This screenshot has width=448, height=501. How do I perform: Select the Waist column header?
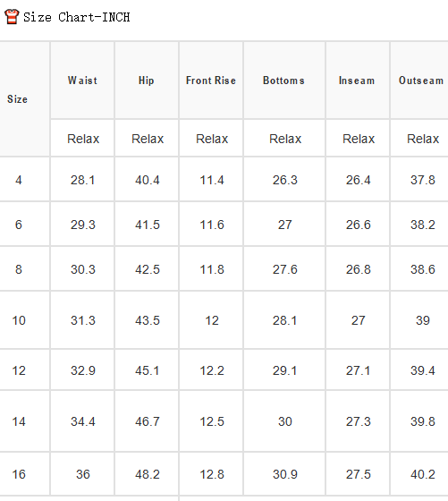(x=82, y=81)
